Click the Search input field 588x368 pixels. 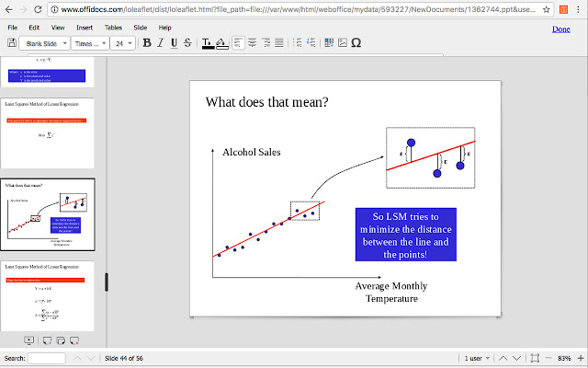coord(46,358)
